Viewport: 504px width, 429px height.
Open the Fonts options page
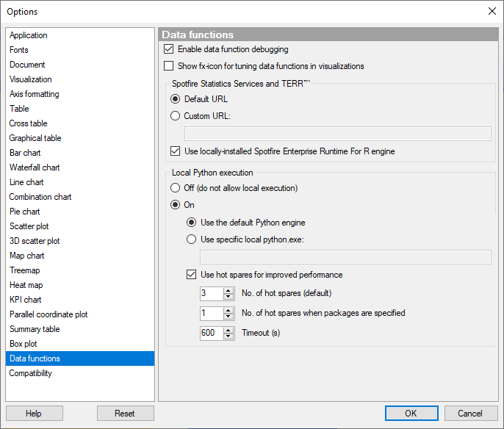click(80, 50)
